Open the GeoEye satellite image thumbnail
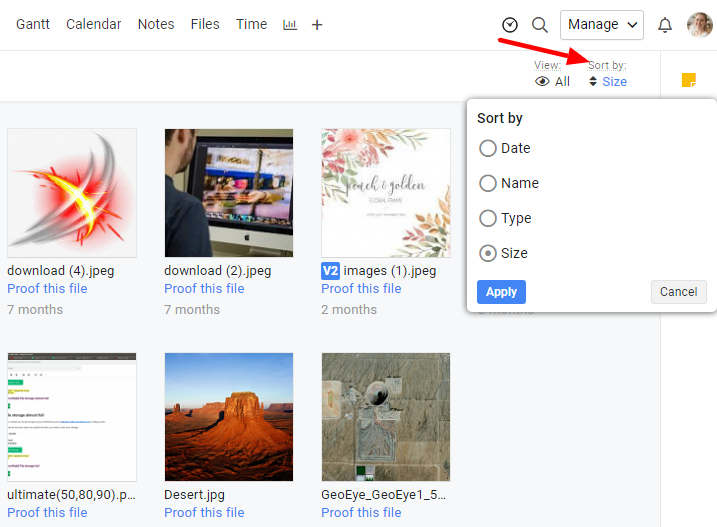 pyautogui.click(x=386, y=417)
